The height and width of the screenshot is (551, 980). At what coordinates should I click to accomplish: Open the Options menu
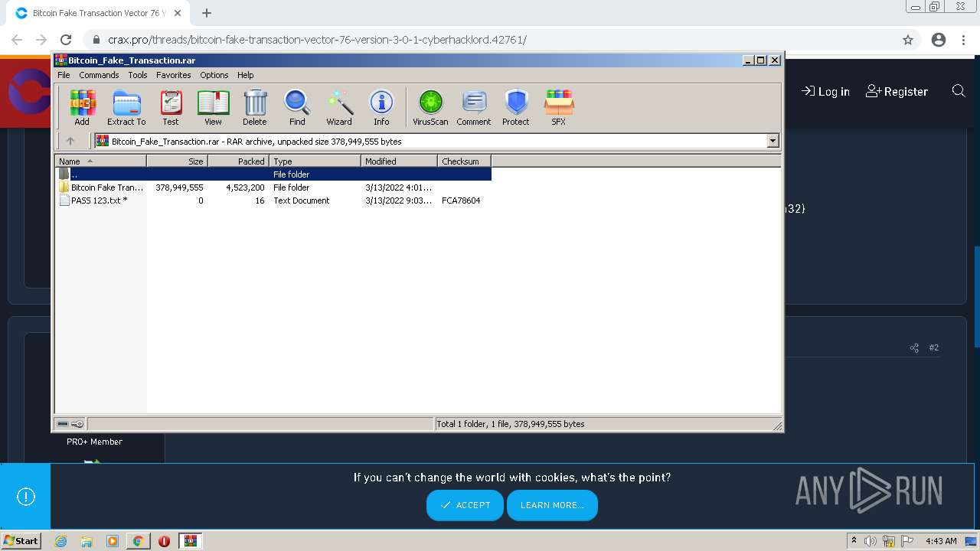tap(214, 75)
